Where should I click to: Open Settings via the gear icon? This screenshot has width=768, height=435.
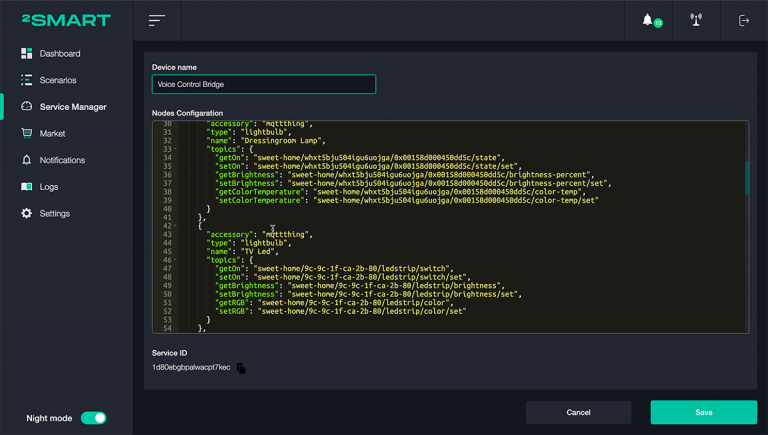[x=27, y=213]
